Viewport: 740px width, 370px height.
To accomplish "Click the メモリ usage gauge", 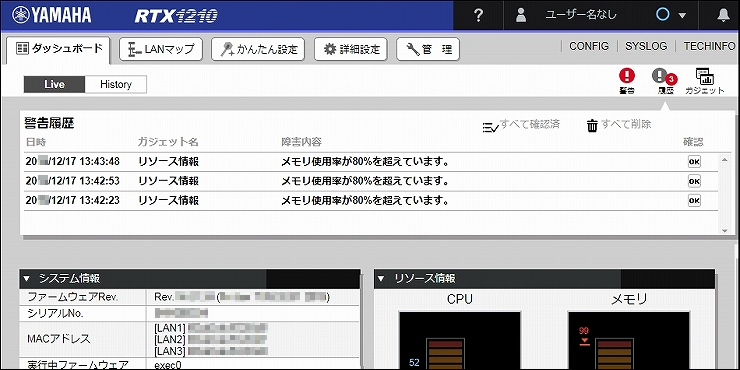I will 629,341.
